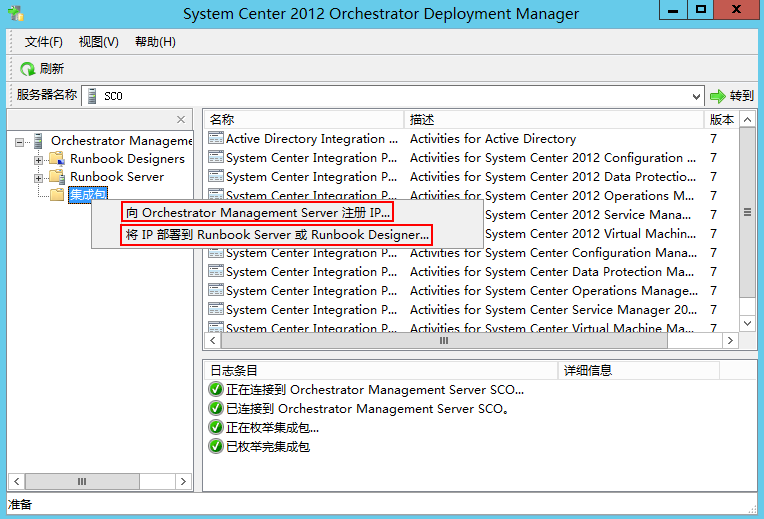Viewport: 764px width, 519px height.
Task: Choose '将 IP 部署到 Runbook Server 或 Runbook Designer...'
Action: (x=276, y=234)
